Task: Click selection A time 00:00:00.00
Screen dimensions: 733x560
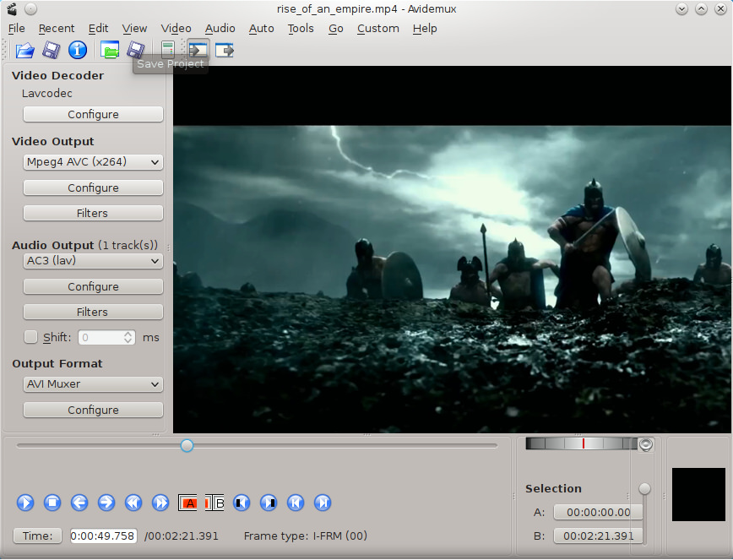Action: coord(598,513)
